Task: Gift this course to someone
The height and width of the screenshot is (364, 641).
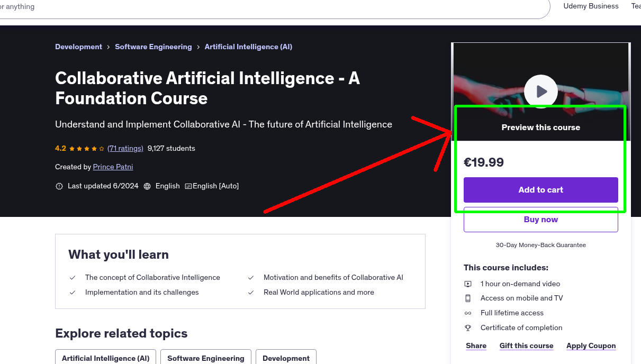Action: coord(526,345)
